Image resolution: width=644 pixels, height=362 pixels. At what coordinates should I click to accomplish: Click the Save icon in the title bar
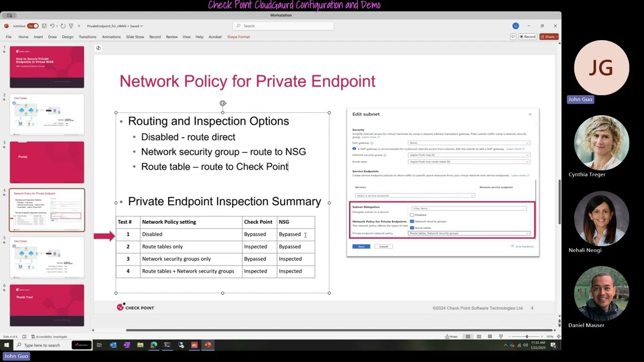(x=44, y=26)
